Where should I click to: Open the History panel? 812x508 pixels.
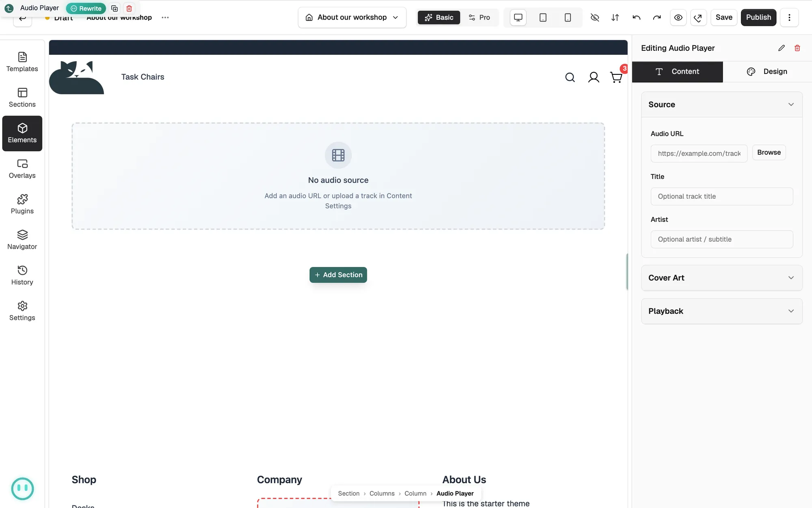tap(22, 276)
